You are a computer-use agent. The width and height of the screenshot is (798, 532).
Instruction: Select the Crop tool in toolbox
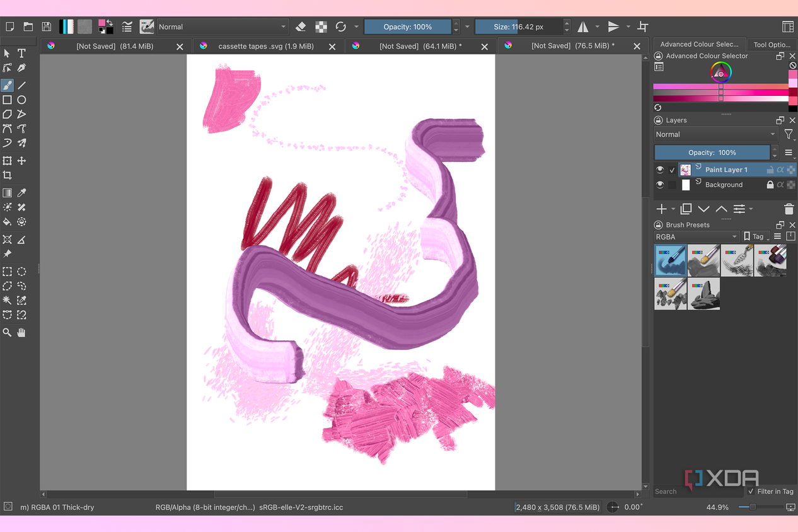8,175
